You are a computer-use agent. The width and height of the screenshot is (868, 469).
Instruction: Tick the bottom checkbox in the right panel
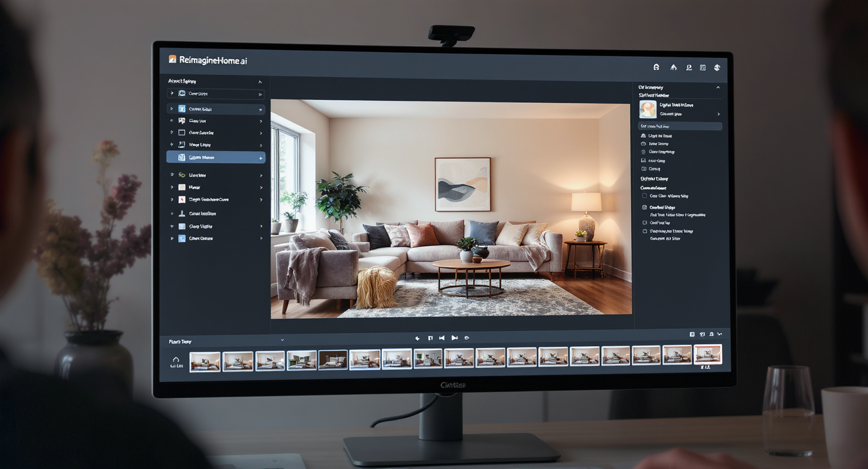(645, 231)
